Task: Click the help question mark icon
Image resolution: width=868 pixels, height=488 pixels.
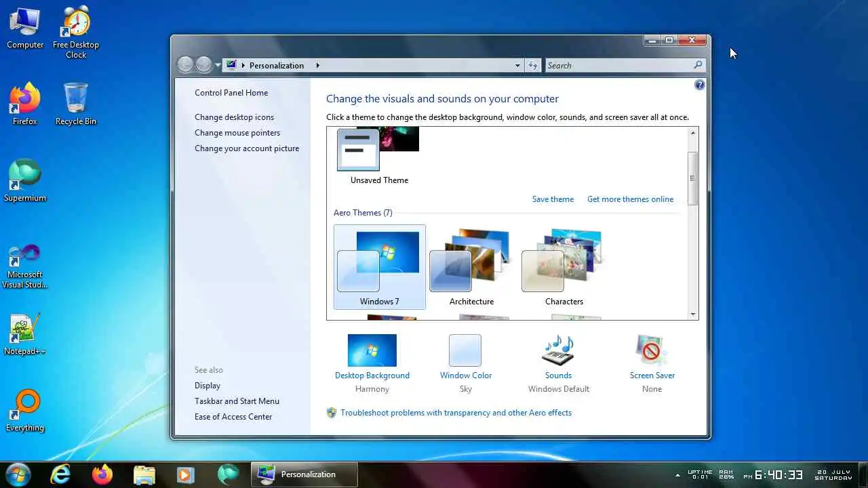Action: [x=700, y=85]
